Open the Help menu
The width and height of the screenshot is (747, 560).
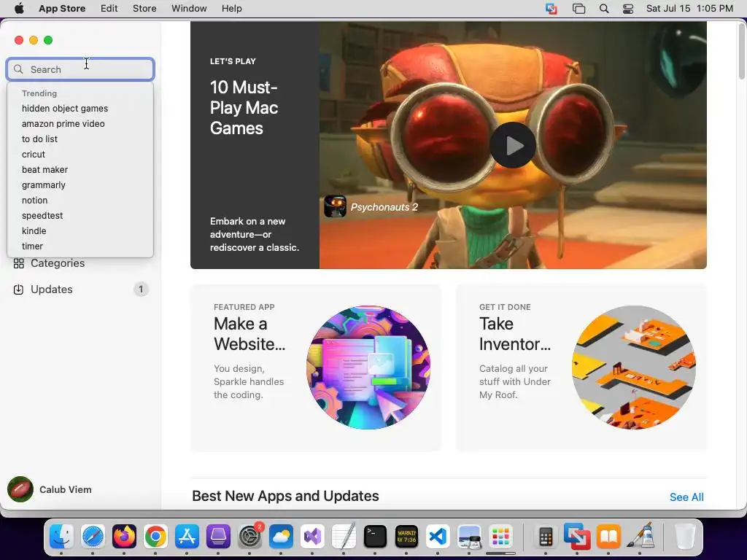231,9
